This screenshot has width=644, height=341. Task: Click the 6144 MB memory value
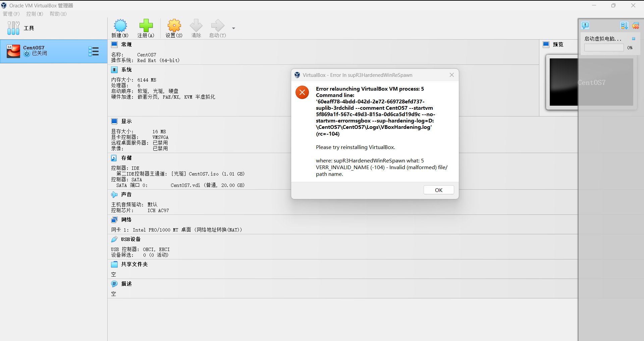pyautogui.click(x=147, y=80)
